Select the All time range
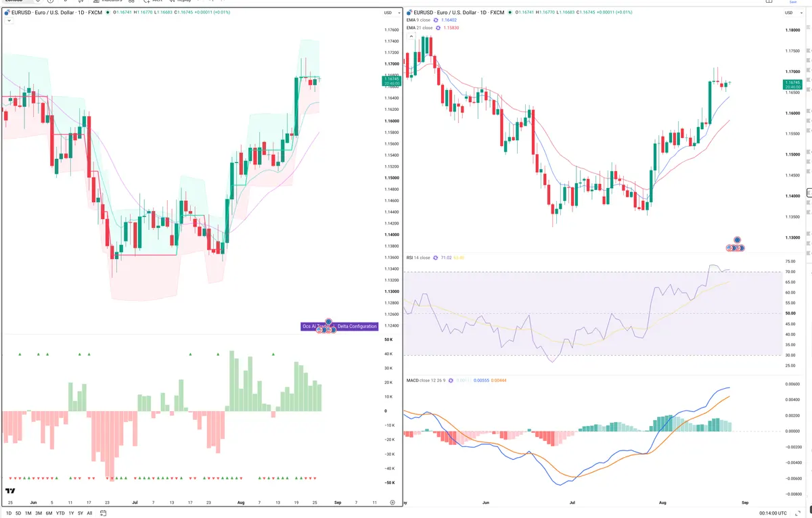The height and width of the screenshot is (518, 812). pos(89,513)
